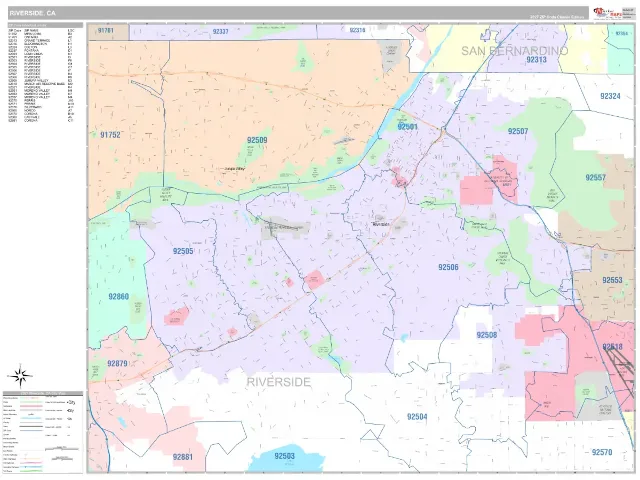The image size is (640, 480).
Task: Click the legend scale bar
Action: [61, 449]
